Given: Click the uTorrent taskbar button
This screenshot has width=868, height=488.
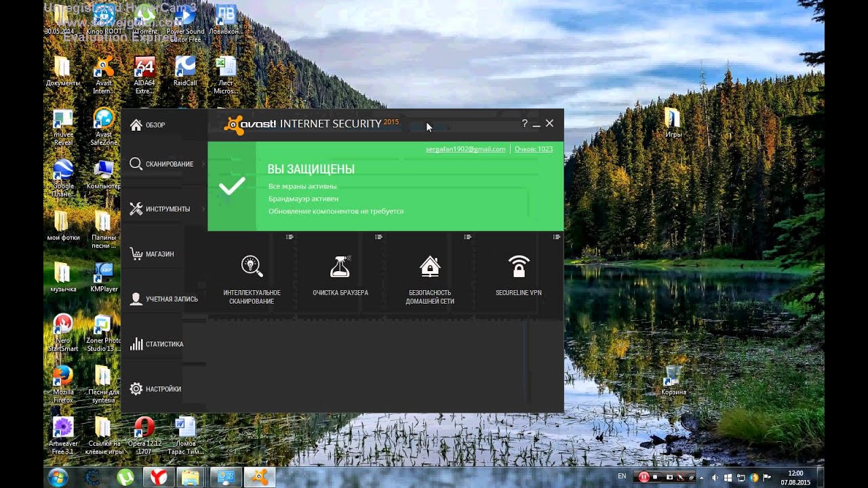Looking at the screenshot, I should click(125, 477).
